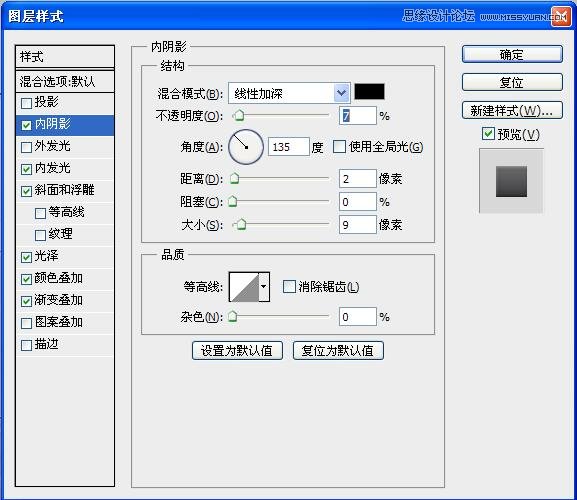Select the 样式 entry in the list
The height and width of the screenshot is (500, 577).
[x=65, y=57]
